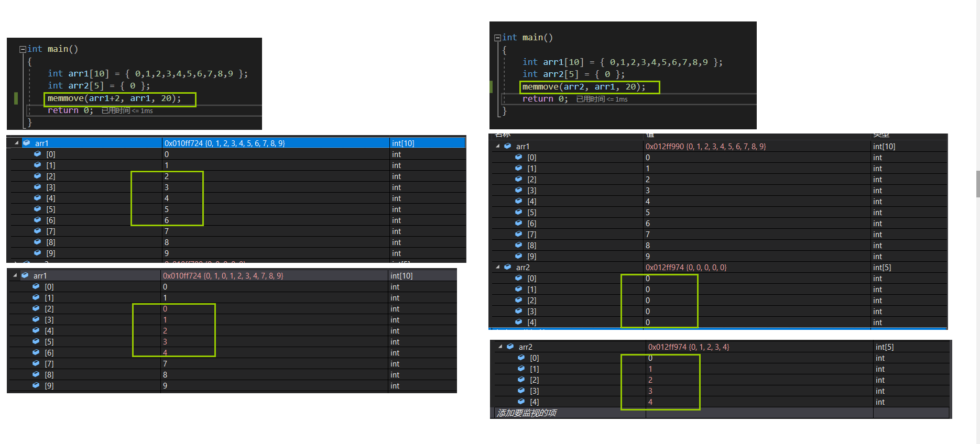
Task: Click icon of [4] under arr2 {0, 1, 2, 3, 4}
Action: (x=521, y=402)
